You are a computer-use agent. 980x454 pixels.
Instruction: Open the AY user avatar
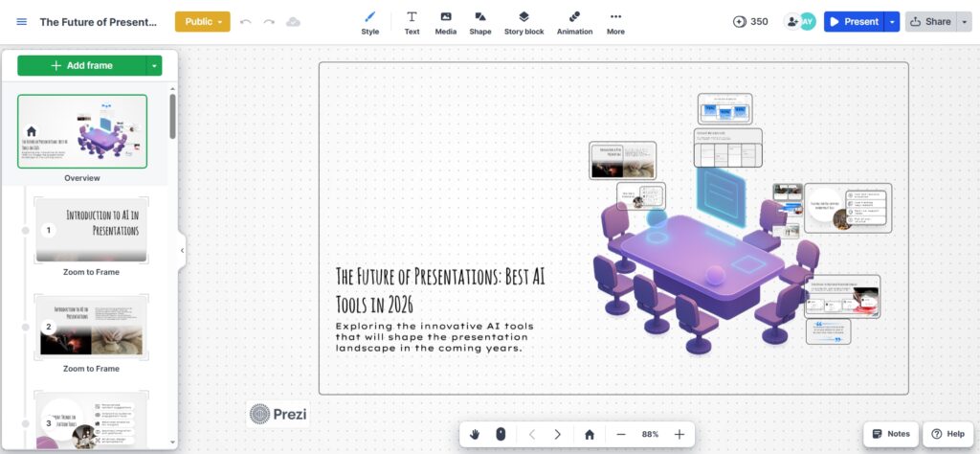tap(808, 22)
